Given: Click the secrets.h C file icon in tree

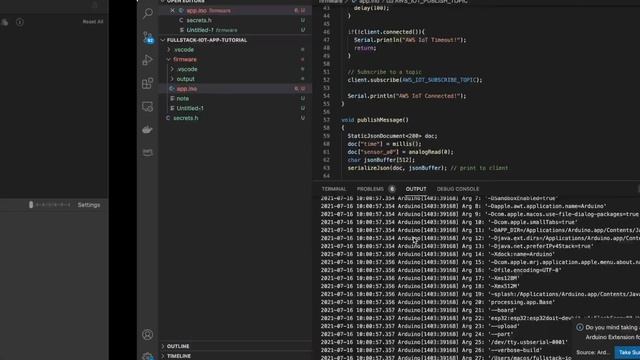Looking at the screenshot, I should (168, 118).
